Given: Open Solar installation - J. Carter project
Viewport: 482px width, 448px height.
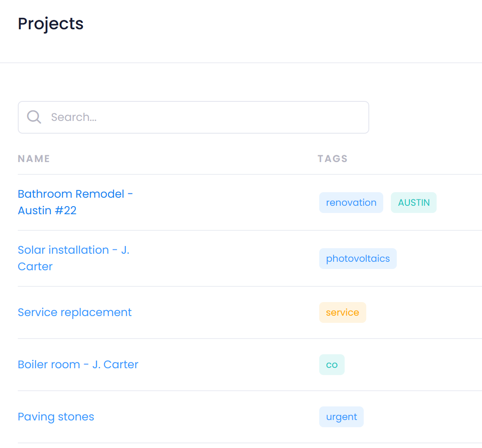Looking at the screenshot, I should [73, 258].
